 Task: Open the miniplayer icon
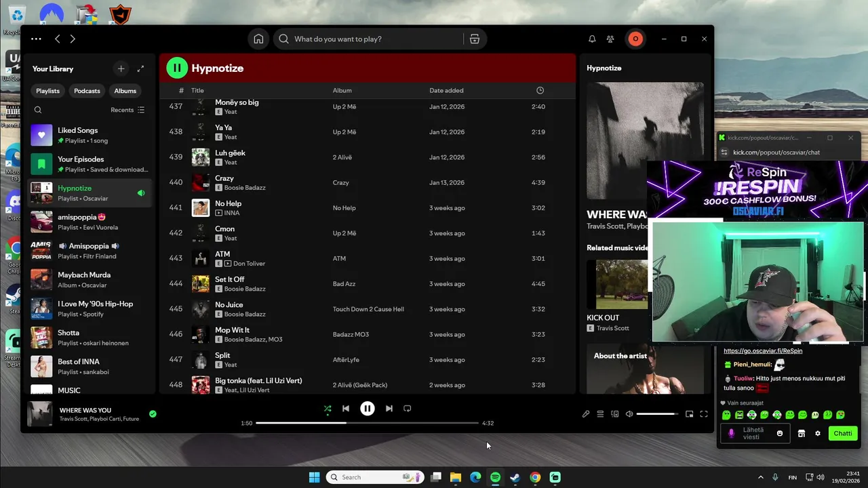tap(689, 414)
